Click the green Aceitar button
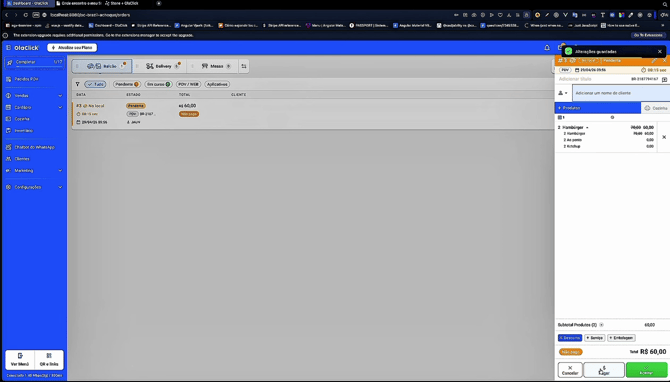Viewport: 670px width, 382px height. coord(646,370)
